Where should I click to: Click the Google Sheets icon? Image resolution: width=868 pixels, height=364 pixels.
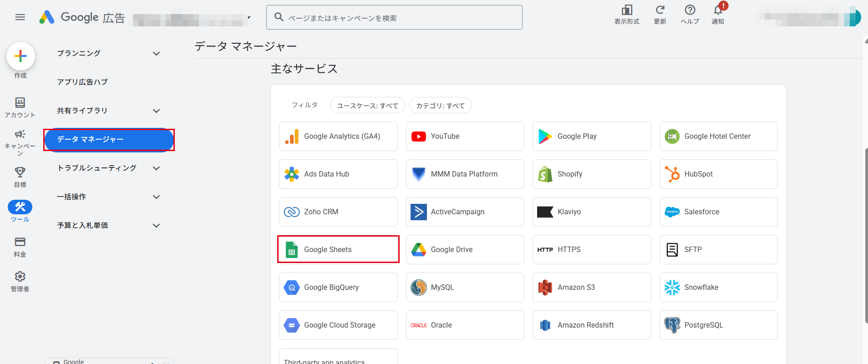[x=292, y=250]
